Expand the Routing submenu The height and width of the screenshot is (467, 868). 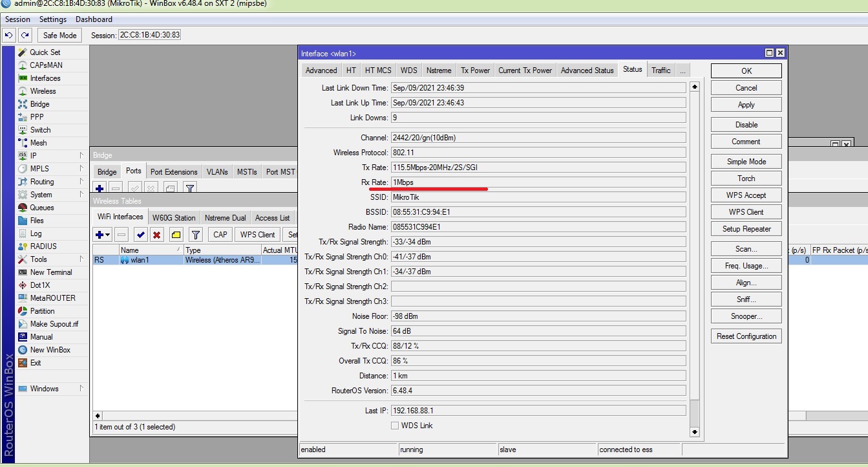click(x=81, y=182)
